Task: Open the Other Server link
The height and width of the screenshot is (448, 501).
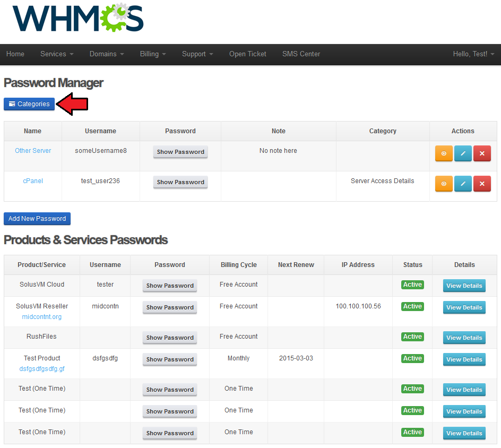Action: click(x=33, y=151)
